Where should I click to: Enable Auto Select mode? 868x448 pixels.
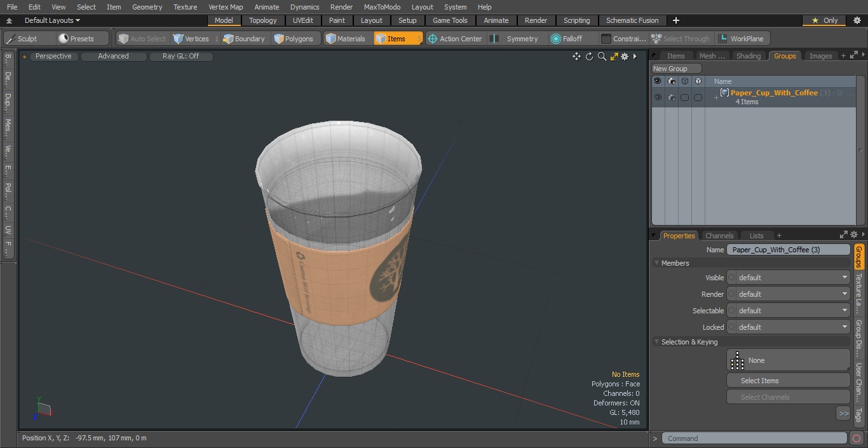[x=142, y=39]
